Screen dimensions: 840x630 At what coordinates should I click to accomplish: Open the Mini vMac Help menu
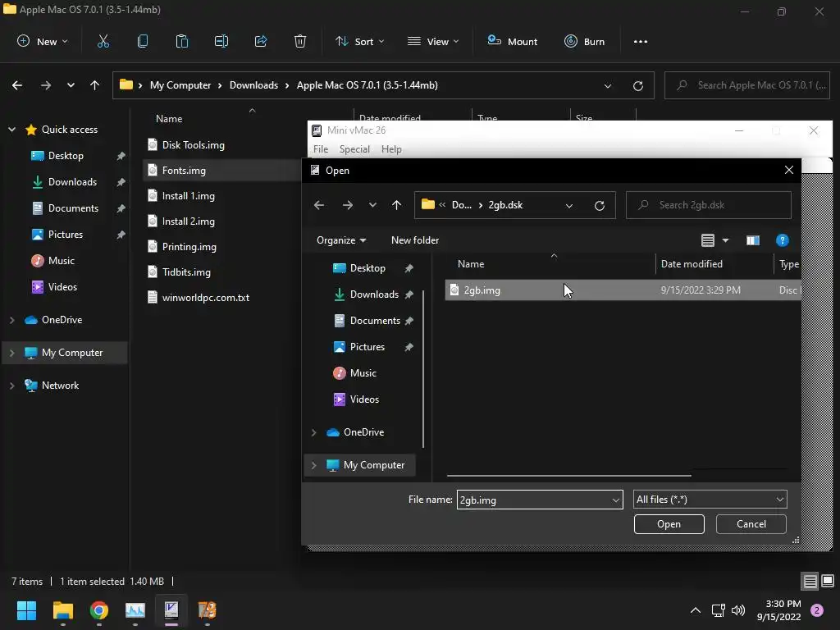[x=391, y=149]
